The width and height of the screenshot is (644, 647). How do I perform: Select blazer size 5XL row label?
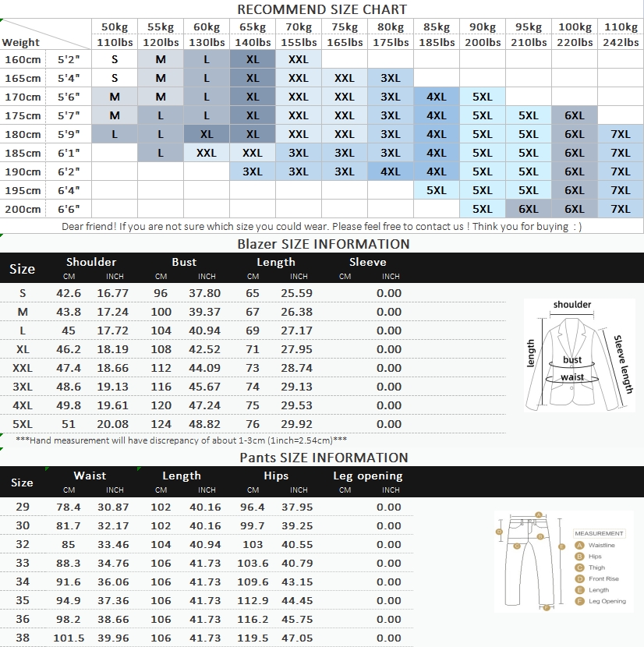pos(23,424)
